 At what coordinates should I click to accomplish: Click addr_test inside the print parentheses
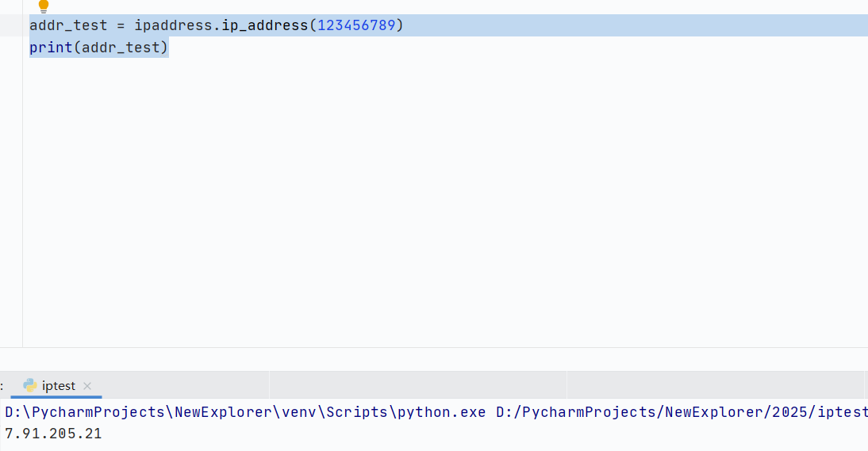(121, 48)
